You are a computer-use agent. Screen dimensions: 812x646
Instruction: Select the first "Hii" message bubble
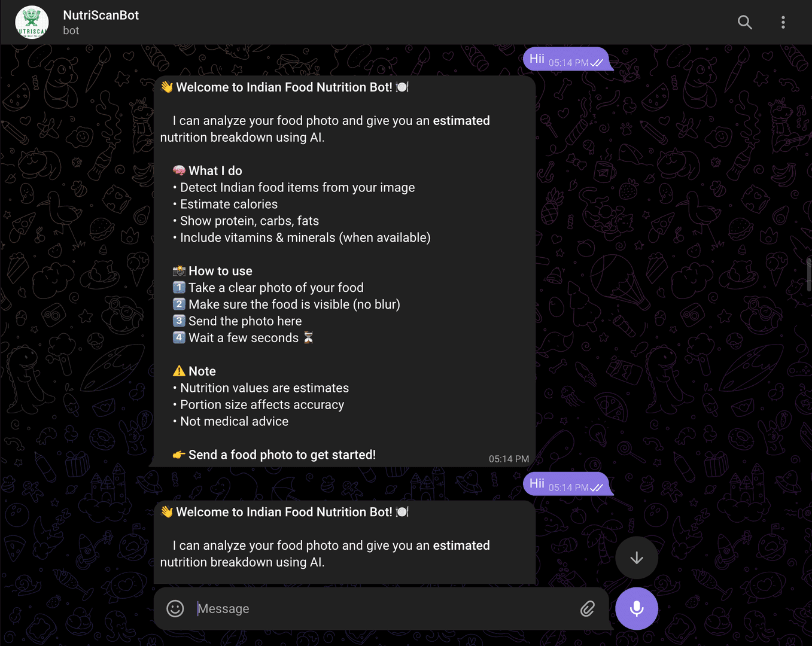pyautogui.click(x=537, y=59)
